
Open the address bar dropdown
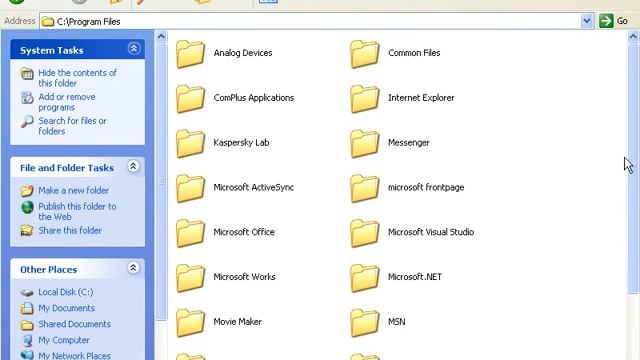point(587,21)
